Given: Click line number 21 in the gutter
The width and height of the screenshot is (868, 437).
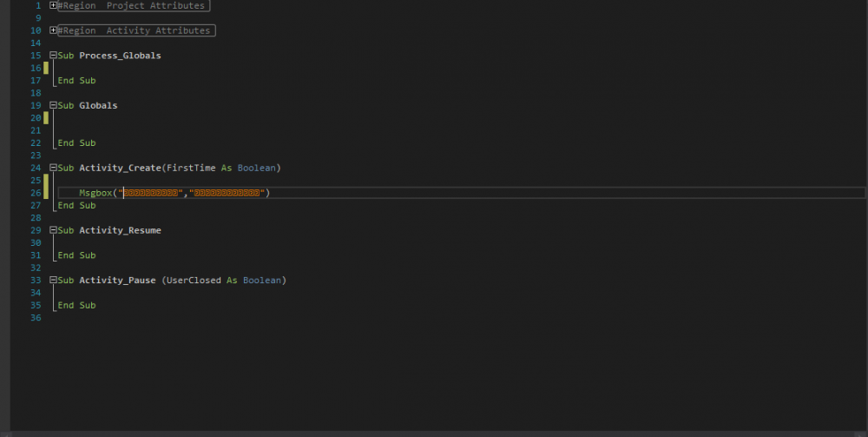Looking at the screenshot, I should [x=36, y=130].
